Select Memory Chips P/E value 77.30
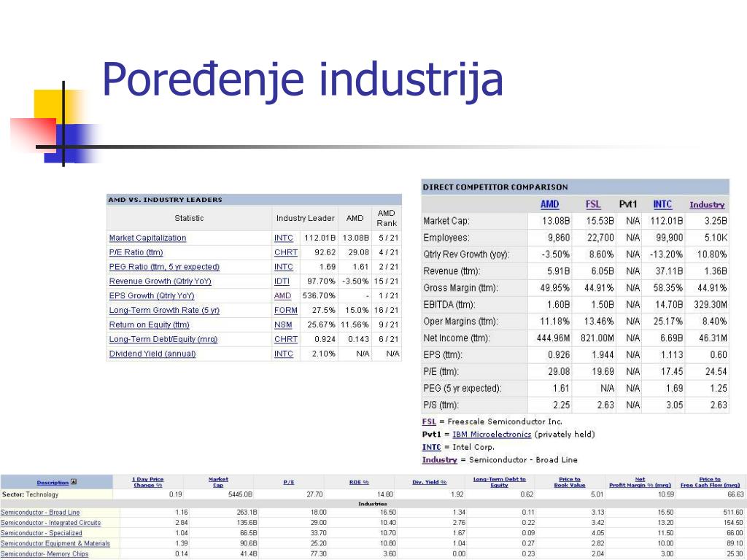Screen dimensions: 747x560 (x=318, y=554)
